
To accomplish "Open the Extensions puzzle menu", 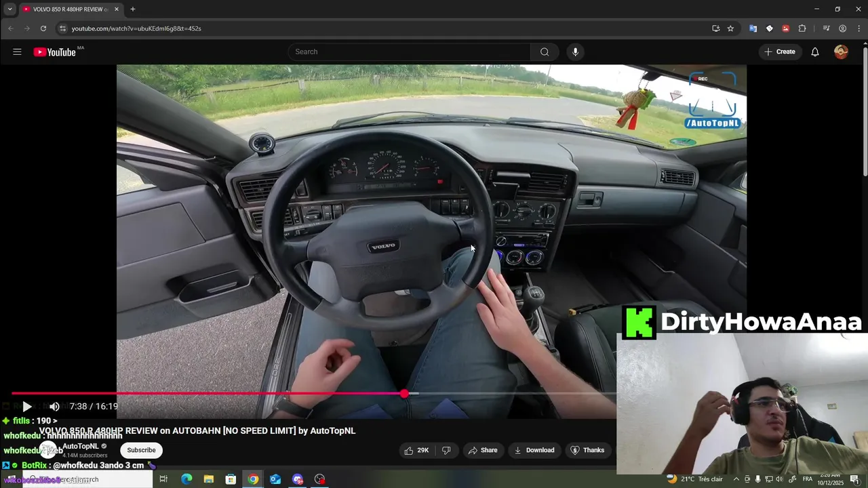I will (x=802, y=28).
